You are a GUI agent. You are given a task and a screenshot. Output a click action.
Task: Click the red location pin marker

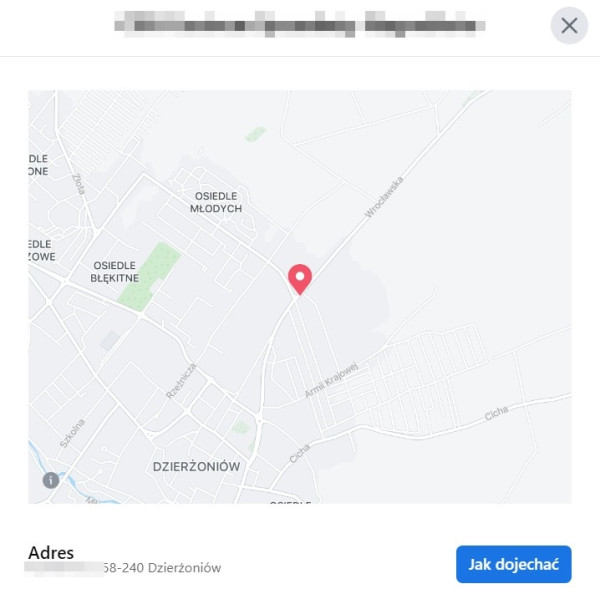pos(300,279)
